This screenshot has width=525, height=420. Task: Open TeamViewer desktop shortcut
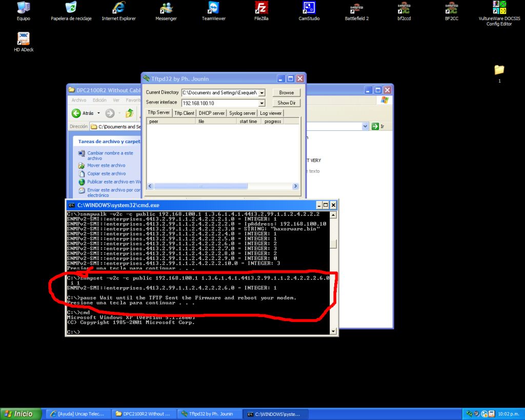(214, 8)
